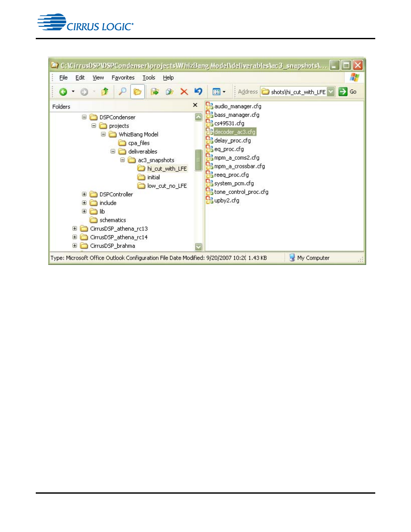Go up one folder level
The height and width of the screenshot is (532, 411).
tap(105, 91)
